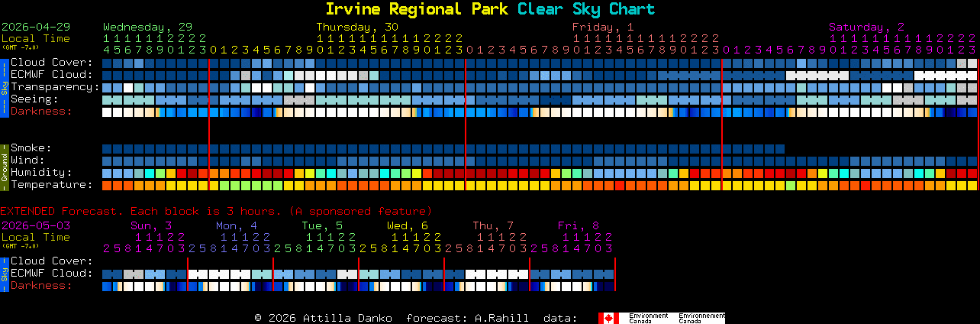Click the extended forecast ECMWF Cloud label
980x324 pixels.
click(52, 274)
